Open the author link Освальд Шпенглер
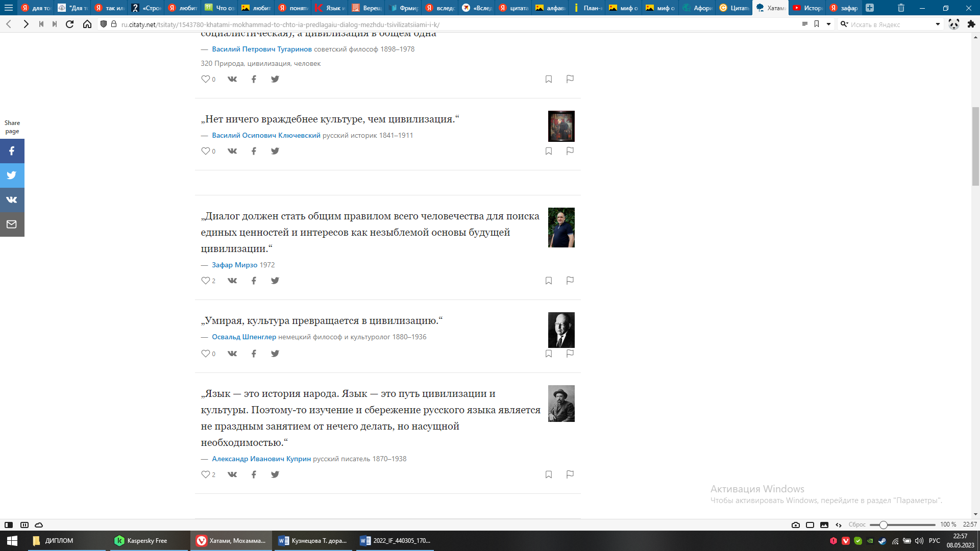Image resolution: width=980 pixels, height=551 pixels. (244, 337)
